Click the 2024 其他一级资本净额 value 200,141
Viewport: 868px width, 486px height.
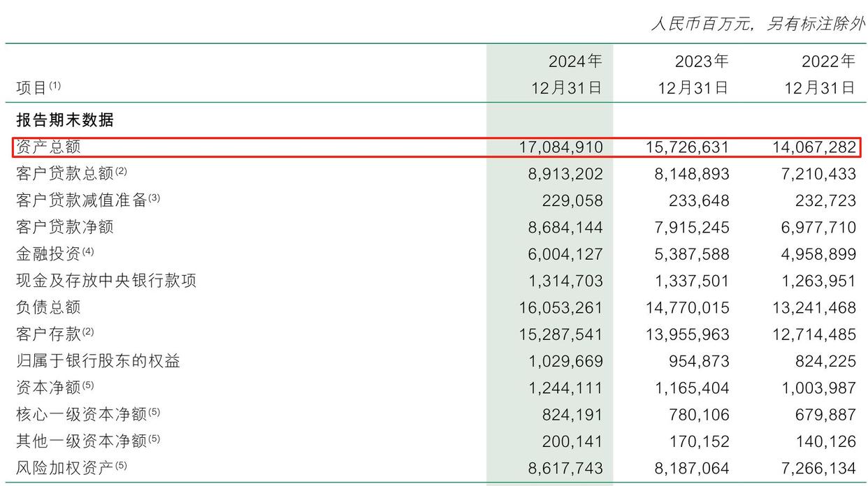pyautogui.click(x=572, y=441)
